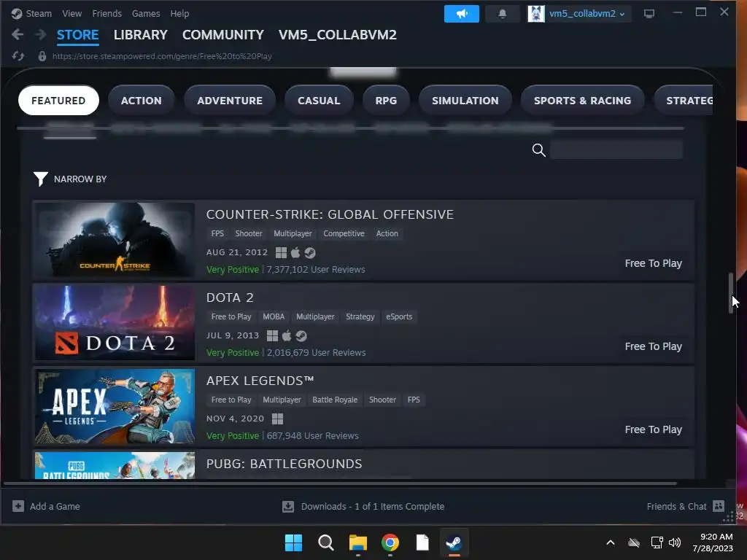Open the View menu
Viewport: 747px width, 560px height.
pos(71,13)
